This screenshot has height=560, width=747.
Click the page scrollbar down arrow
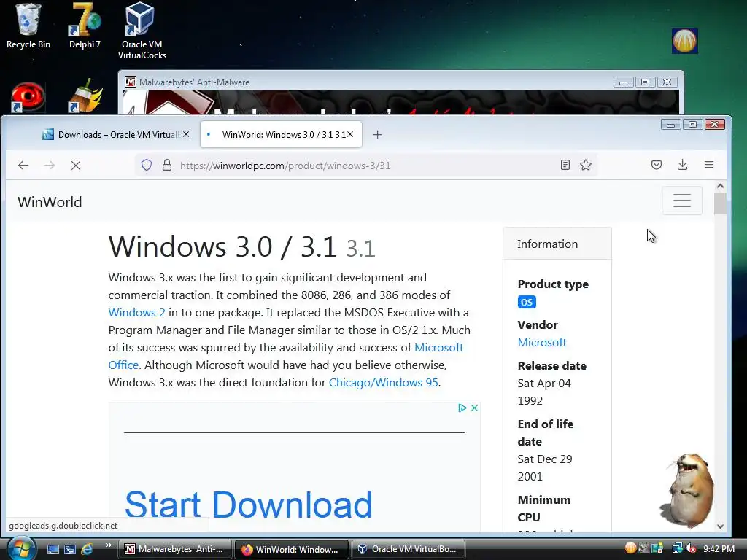click(720, 526)
